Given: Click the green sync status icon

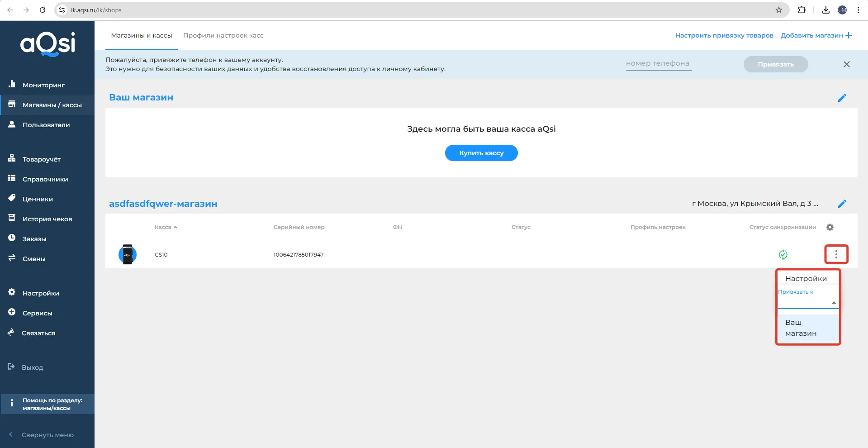Looking at the screenshot, I should click(x=783, y=255).
